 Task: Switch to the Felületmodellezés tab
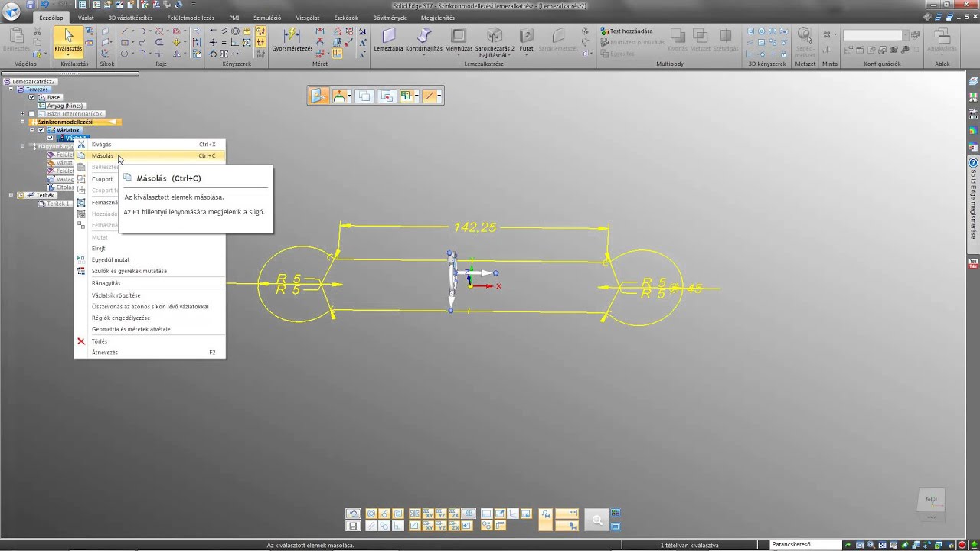pos(191,18)
